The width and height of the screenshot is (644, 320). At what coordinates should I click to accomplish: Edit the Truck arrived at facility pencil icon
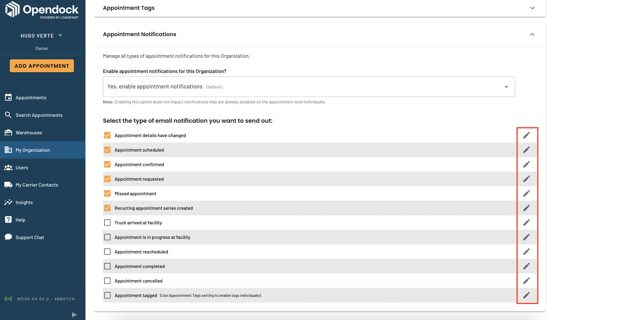[x=526, y=222]
